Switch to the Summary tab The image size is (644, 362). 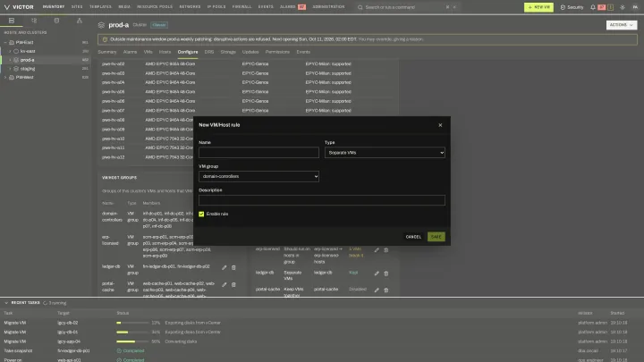pyautogui.click(x=107, y=52)
